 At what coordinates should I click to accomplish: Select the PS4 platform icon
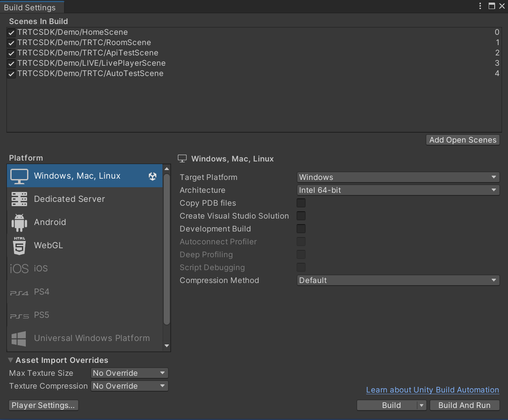(x=19, y=292)
